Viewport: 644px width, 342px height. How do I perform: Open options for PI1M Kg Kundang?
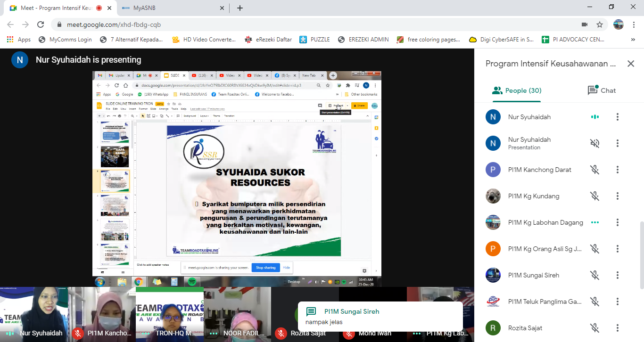(618, 196)
